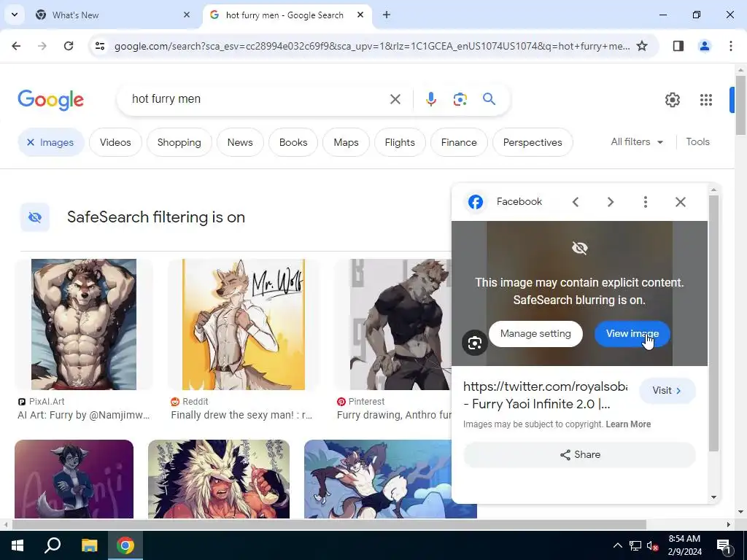Viewport: 747px width, 560px height.
Task: Open the Reddit Mr. Wolf thumbnail
Action: click(244, 324)
